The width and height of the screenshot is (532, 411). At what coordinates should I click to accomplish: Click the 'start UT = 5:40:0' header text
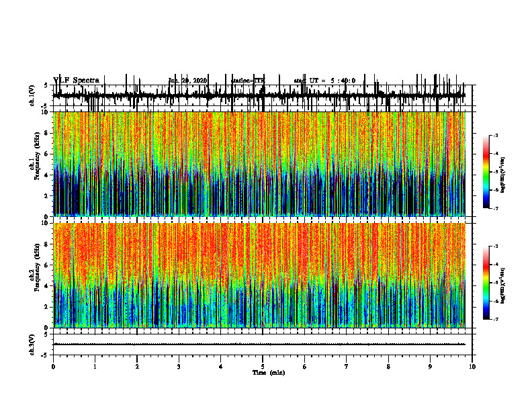(324, 81)
